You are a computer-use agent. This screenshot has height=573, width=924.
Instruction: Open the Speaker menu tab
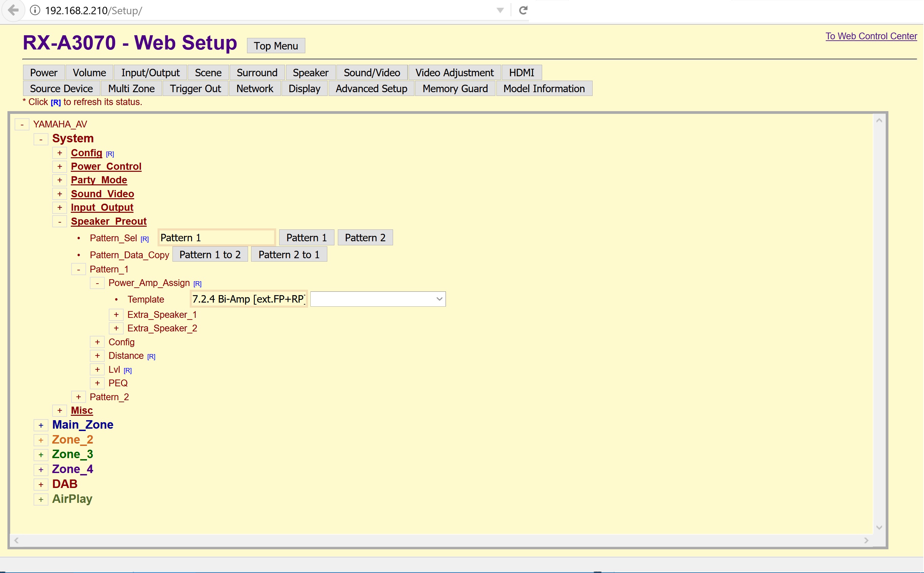click(310, 73)
